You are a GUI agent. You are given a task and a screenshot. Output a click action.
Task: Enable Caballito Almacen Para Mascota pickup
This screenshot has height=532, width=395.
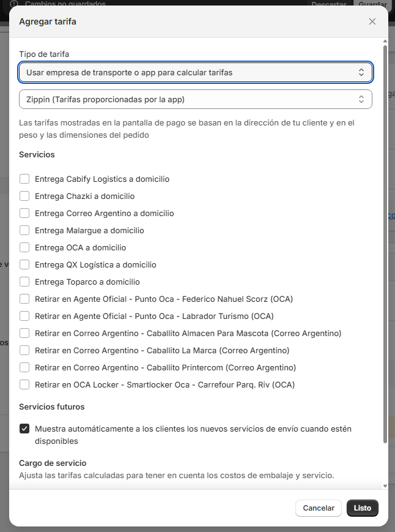tap(24, 334)
